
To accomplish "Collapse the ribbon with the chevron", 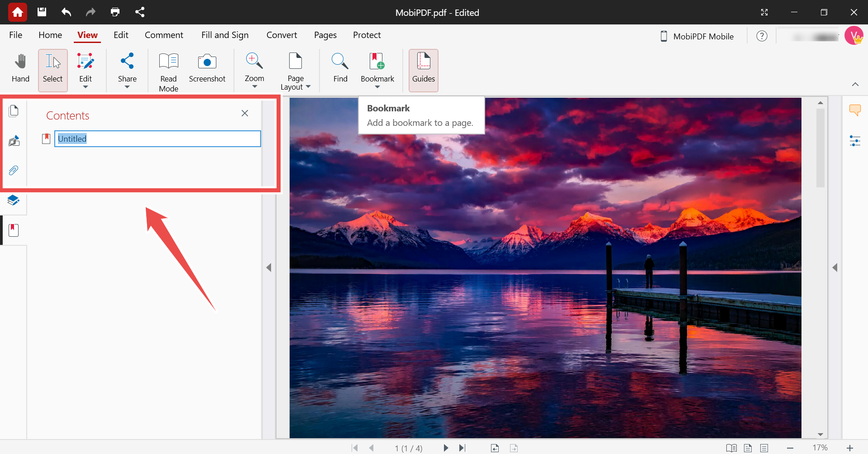I will click(855, 84).
